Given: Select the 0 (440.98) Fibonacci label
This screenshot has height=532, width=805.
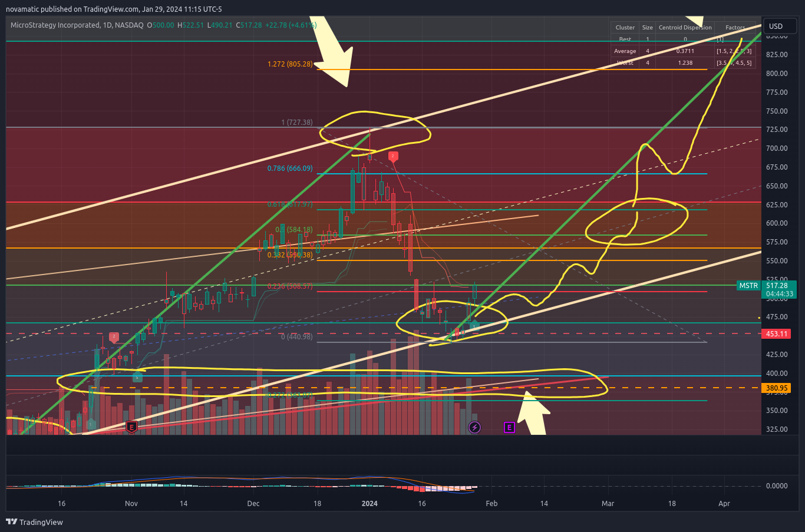Looking at the screenshot, I should (x=297, y=337).
